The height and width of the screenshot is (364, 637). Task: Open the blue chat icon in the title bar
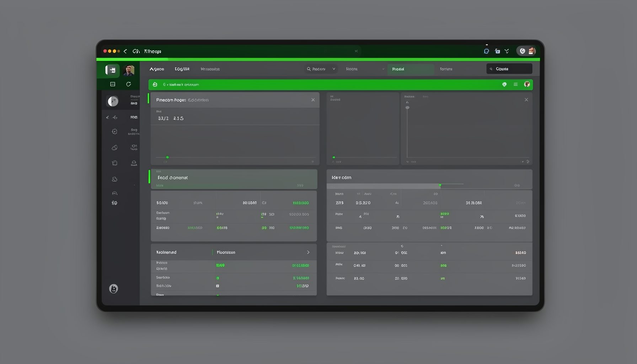486,51
